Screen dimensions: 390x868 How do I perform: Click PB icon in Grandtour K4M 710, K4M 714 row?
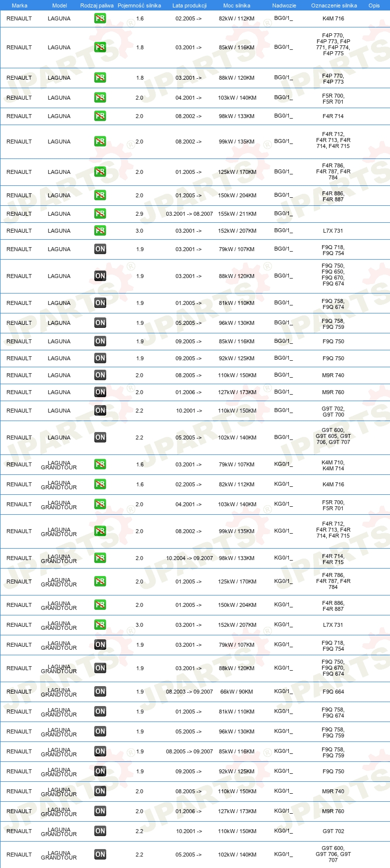pyautogui.click(x=100, y=464)
